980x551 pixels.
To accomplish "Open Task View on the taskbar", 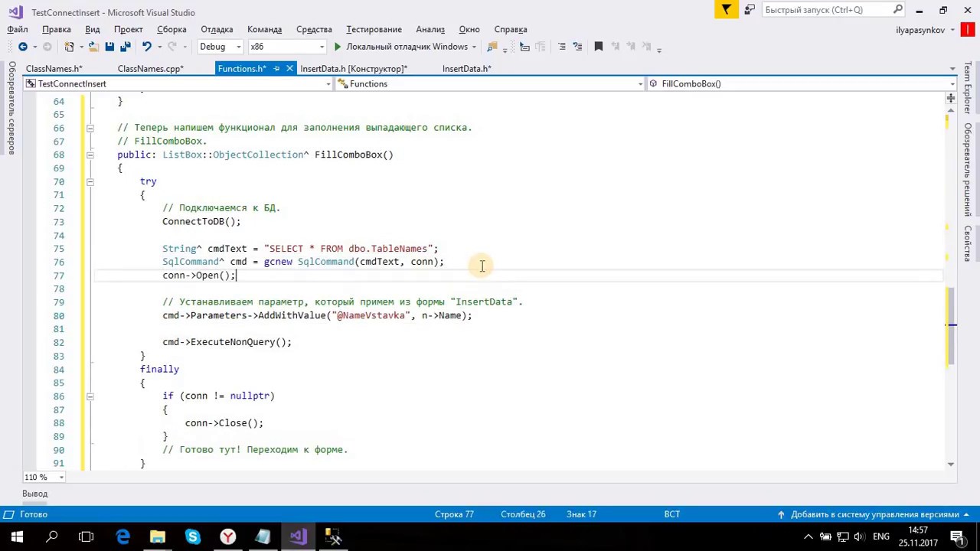I will [87, 536].
